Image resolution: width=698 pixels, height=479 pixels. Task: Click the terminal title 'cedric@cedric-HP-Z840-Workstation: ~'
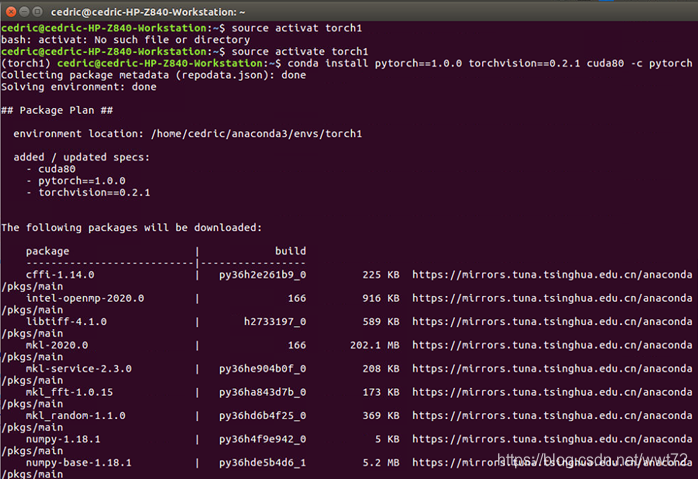[x=148, y=12]
